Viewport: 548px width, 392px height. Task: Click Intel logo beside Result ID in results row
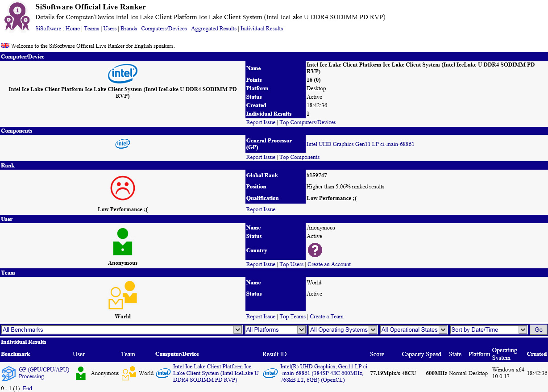tap(270, 373)
